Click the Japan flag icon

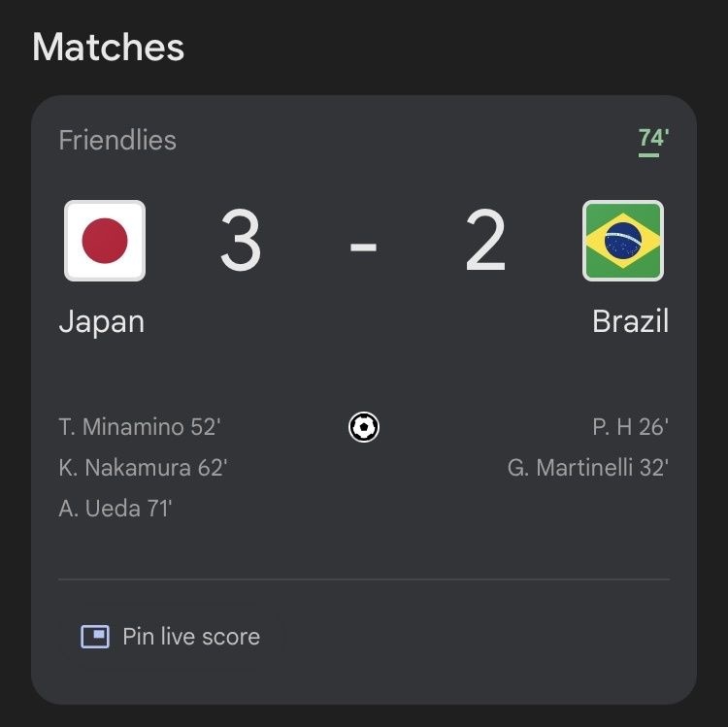(x=105, y=241)
